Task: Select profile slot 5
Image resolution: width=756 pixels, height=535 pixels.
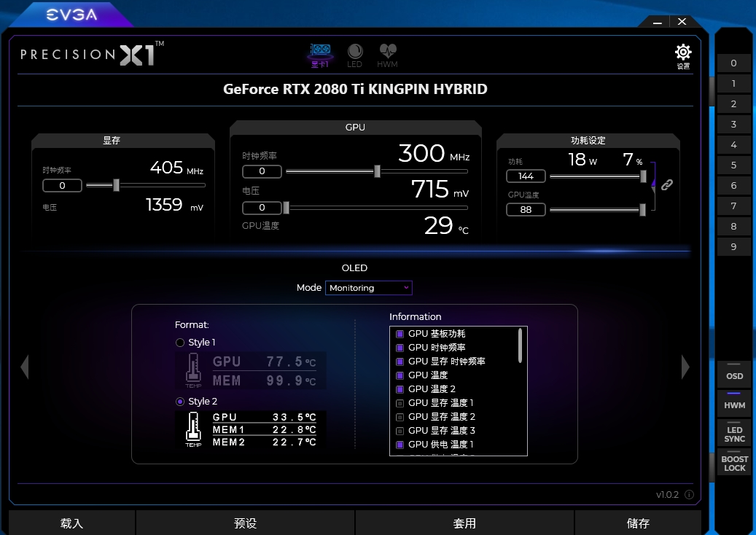Action: point(733,165)
